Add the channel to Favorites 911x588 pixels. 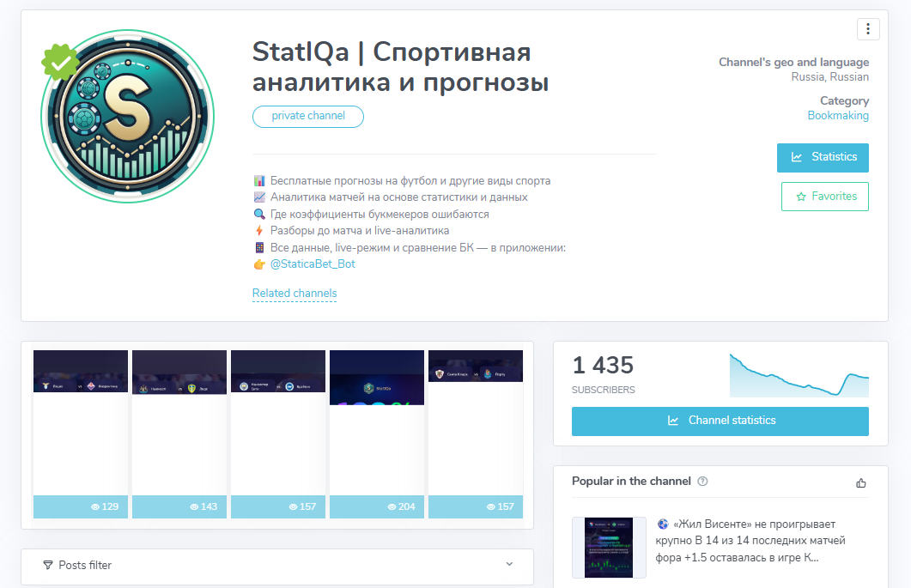point(824,196)
